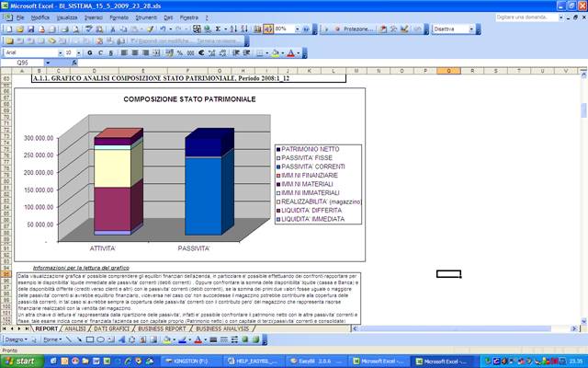Viewport: 588px width, 368px height.
Task: Click the font color A icon
Action: point(290,53)
